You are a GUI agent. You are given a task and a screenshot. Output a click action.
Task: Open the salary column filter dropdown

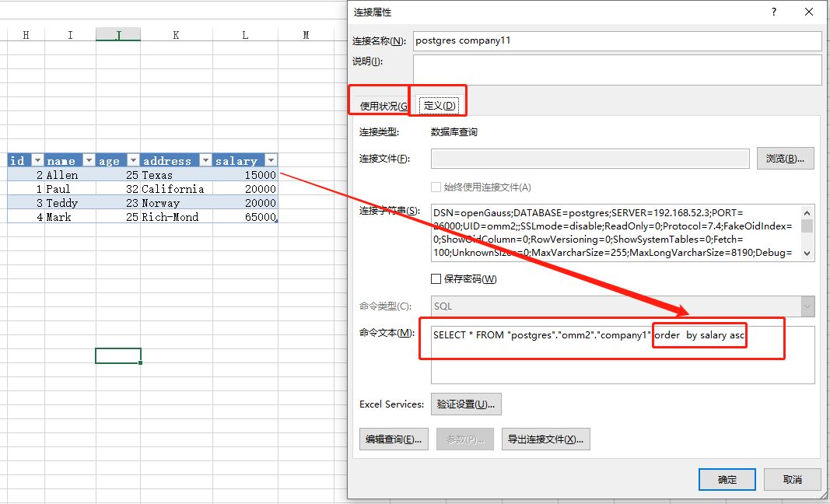tap(270, 160)
